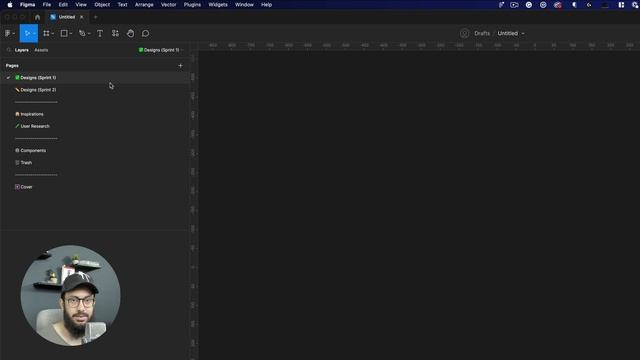Screen dimensions: 640x360
Task: Open the Edit menu
Action: point(63,5)
